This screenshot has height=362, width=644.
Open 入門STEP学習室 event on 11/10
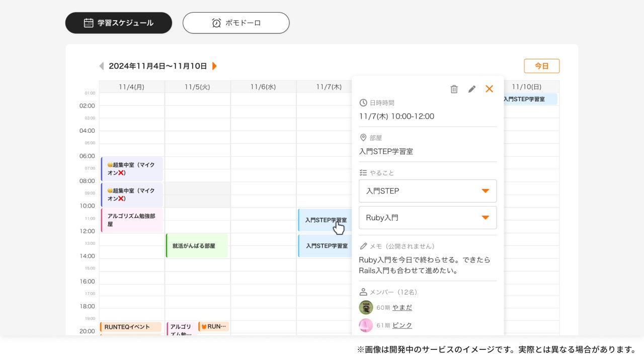pos(529,99)
